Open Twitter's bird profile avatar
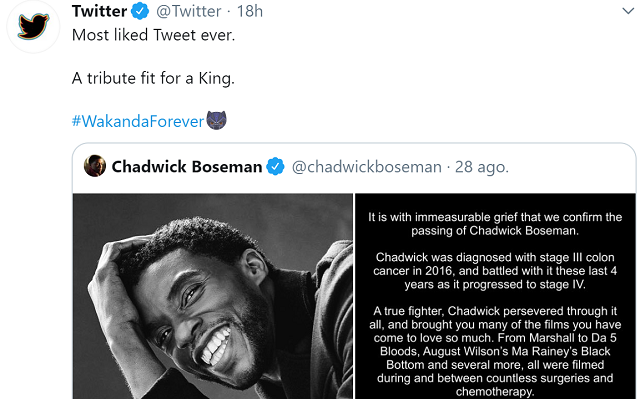This screenshot has width=640, height=399. [x=33, y=26]
